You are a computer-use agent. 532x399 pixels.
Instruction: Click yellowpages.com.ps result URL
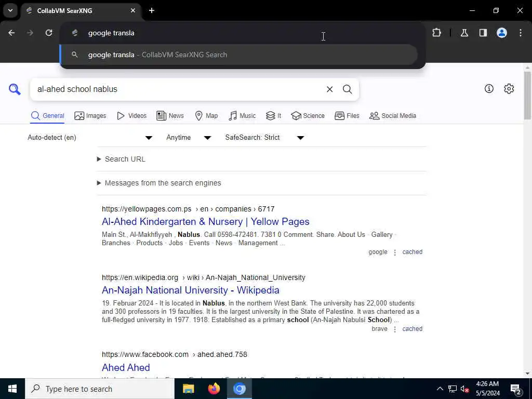(x=188, y=209)
